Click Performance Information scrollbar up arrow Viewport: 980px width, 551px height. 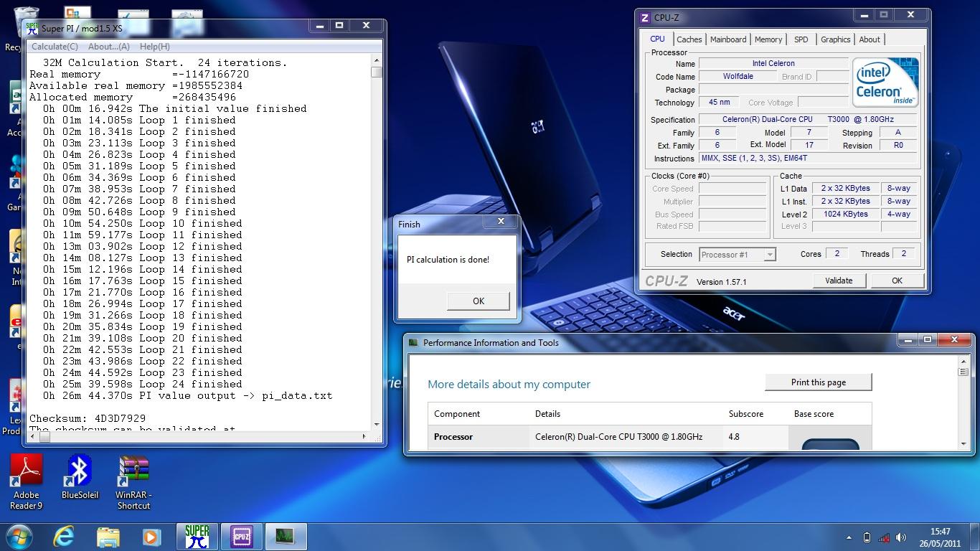(x=963, y=361)
